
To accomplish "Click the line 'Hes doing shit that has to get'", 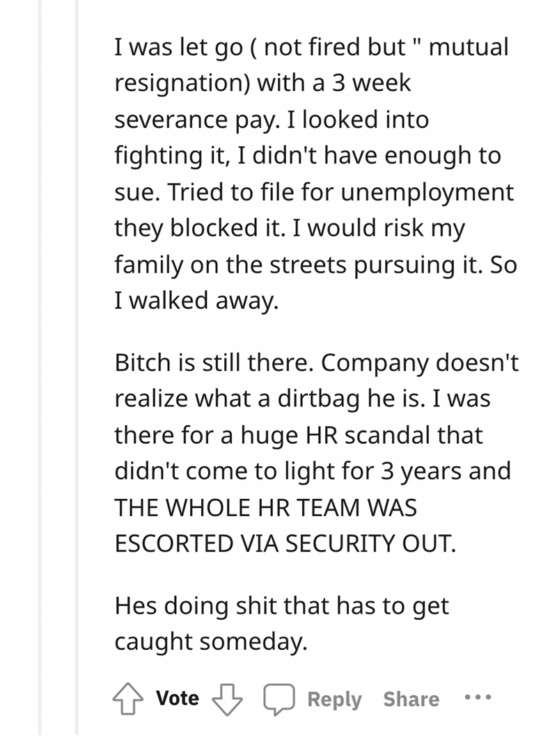I will point(282,607).
